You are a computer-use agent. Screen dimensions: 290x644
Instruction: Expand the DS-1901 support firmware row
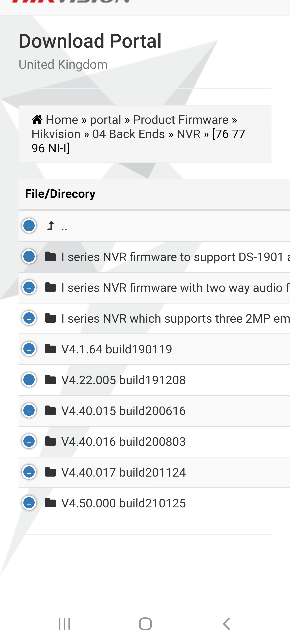(29, 257)
